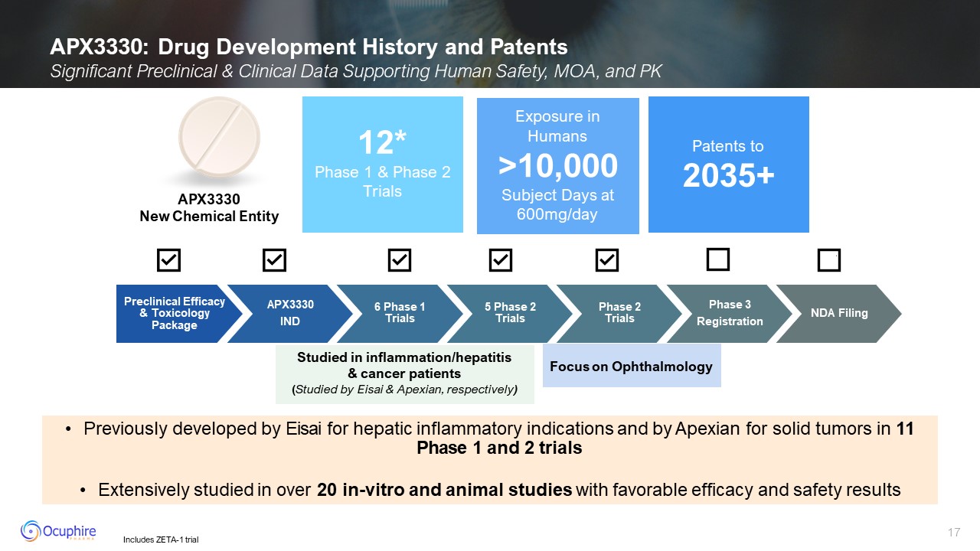The image size is (980, 551).
Task: Click the slide number 17
Action: point(953,533)
